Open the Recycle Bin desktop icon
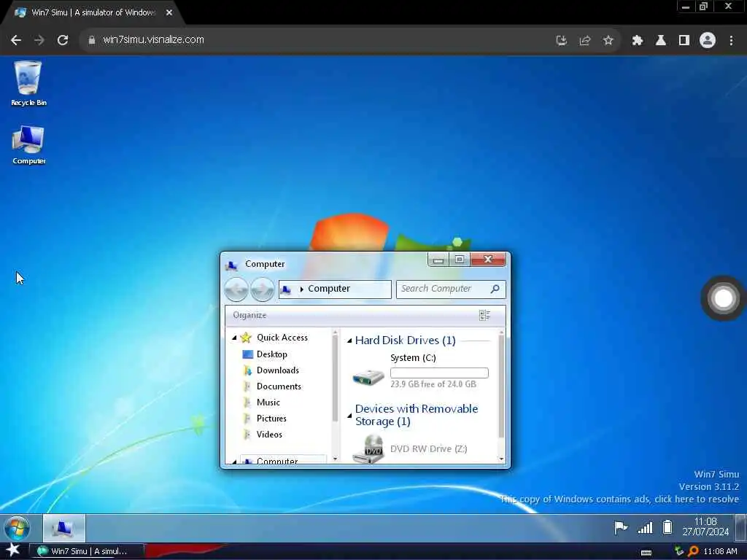747x560 pixels. coord(28,83)
